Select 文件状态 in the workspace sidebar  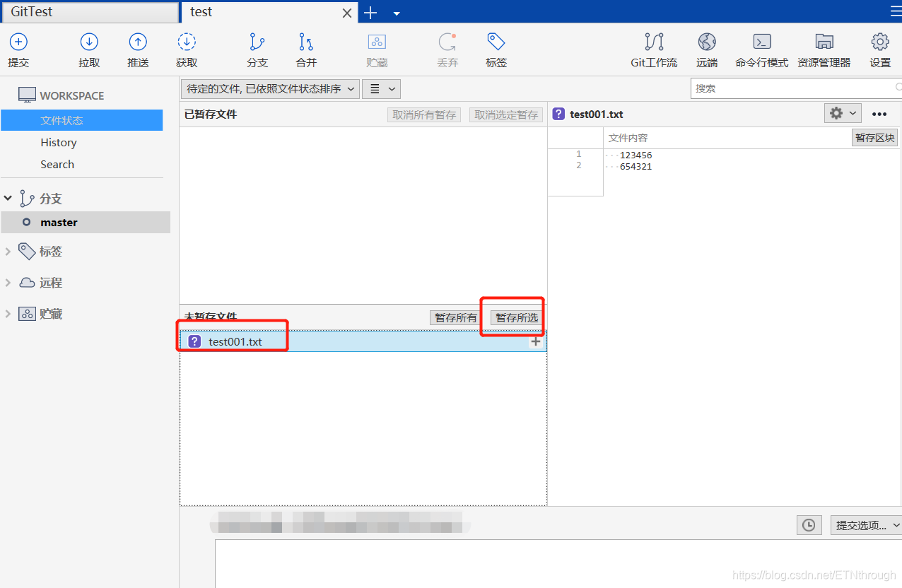pos(81,120)
